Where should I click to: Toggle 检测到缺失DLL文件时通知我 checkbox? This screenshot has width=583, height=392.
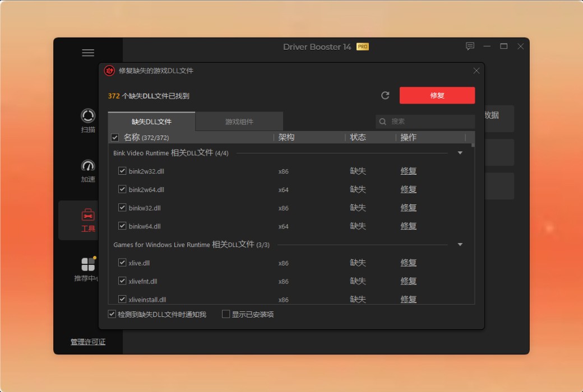pyautogui.click(x=112, y=314)
